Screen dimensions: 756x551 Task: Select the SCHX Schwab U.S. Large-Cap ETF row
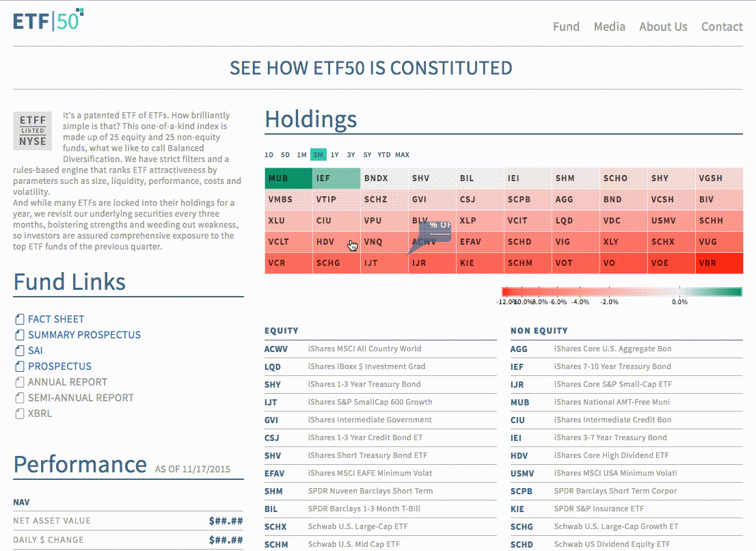[x=381, y=527]
